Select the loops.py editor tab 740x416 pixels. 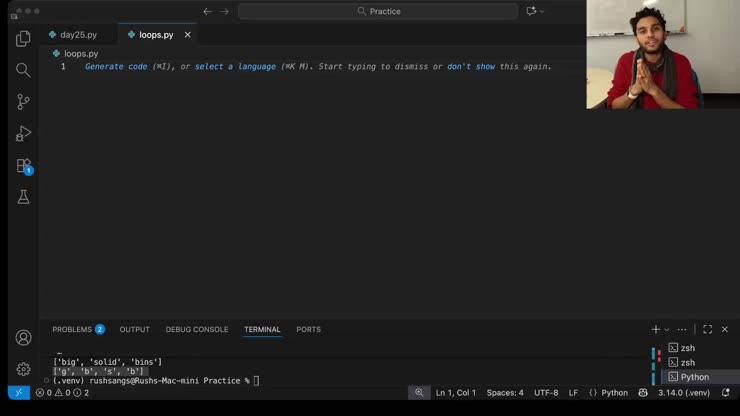(156, 35)
